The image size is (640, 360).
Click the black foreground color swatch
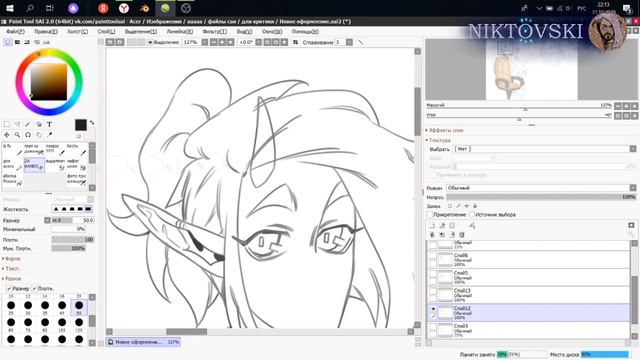pos(81,125)
